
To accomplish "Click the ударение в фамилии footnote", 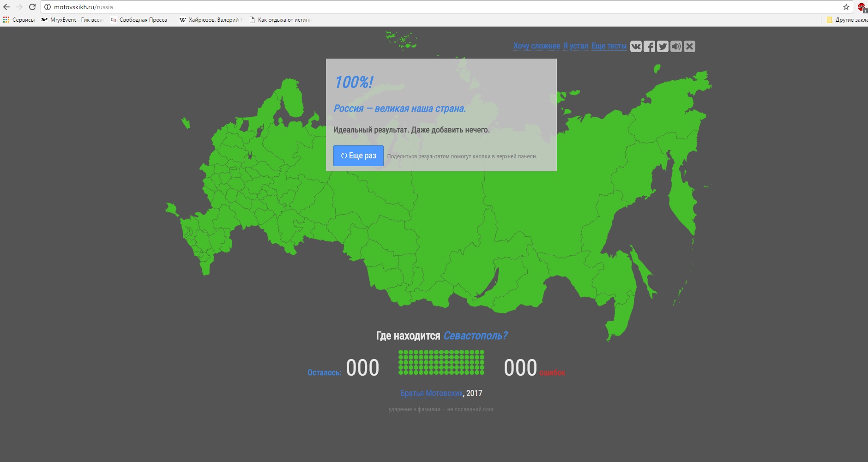I will coord(441,409).
